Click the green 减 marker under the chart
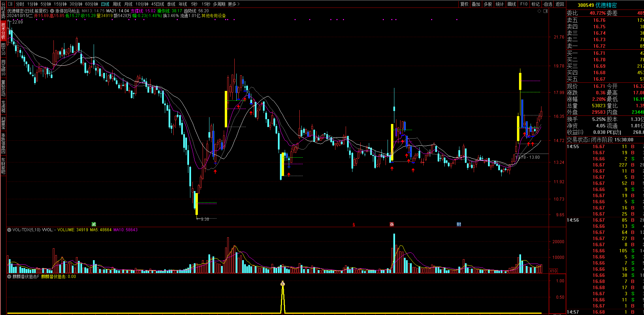The image size is (644, 315). [94, 224]
